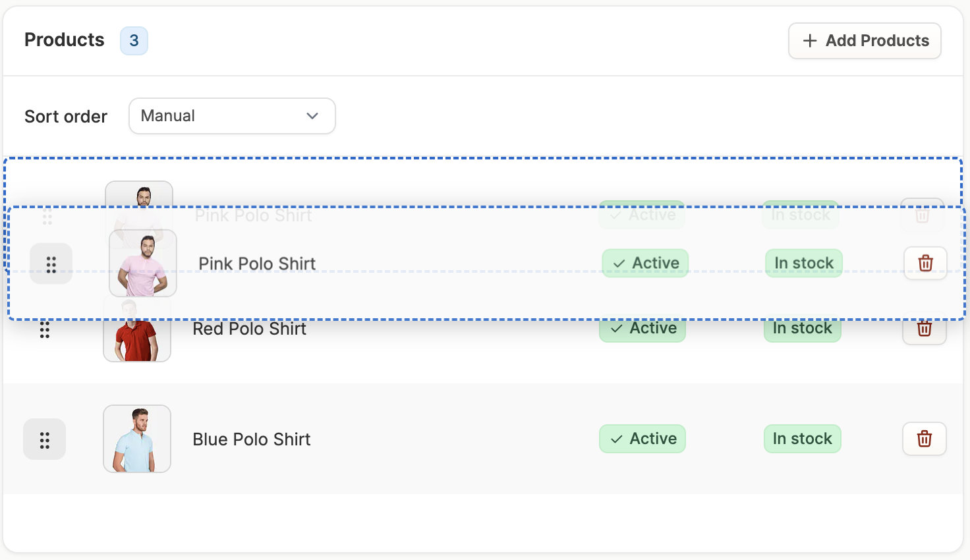This screenshot has width=970, height=560.
Task: Click the plus icon beside Add Products
Action: (x=810, y=41)
